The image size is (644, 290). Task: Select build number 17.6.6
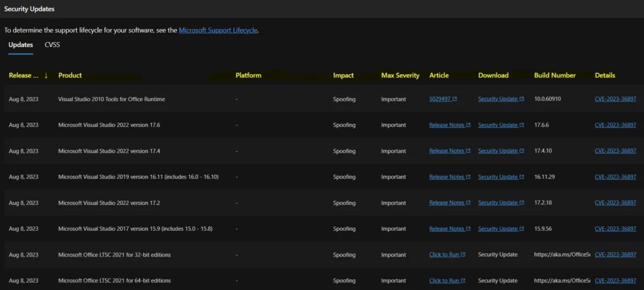[541, 125]
